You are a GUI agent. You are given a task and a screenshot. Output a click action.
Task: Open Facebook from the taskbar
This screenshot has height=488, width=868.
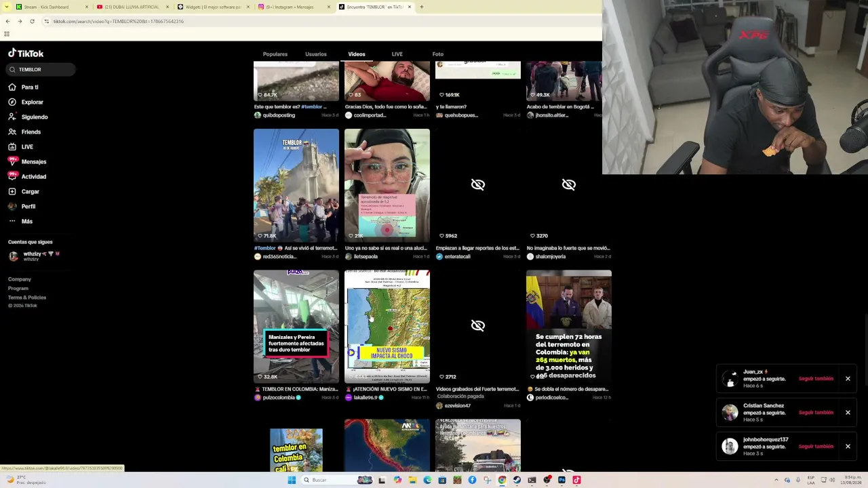(472, 480)
